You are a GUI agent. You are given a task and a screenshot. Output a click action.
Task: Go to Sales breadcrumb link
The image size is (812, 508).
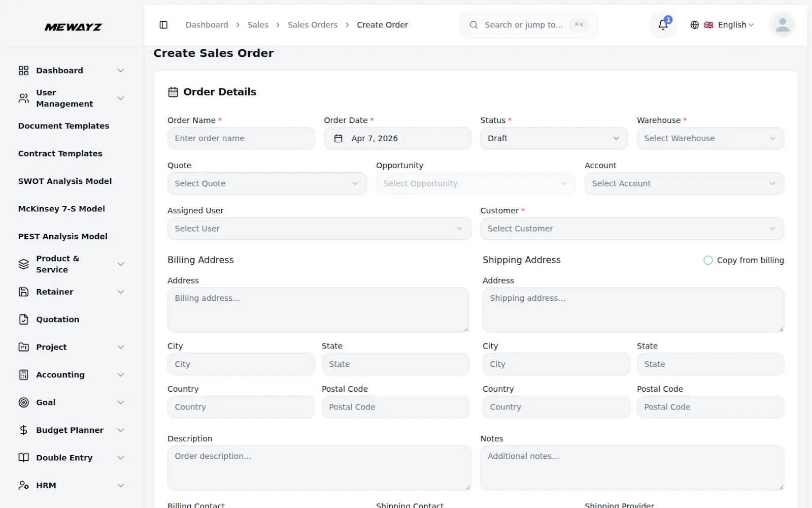coord(258,25)
